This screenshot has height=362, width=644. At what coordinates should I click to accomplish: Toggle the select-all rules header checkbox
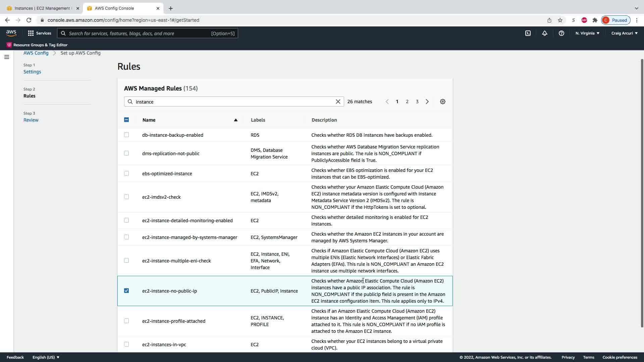click(x=126, y=120)
